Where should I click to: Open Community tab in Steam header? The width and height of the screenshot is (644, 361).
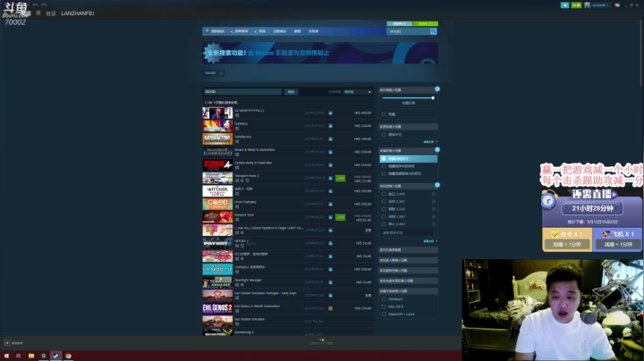[51, 13]
